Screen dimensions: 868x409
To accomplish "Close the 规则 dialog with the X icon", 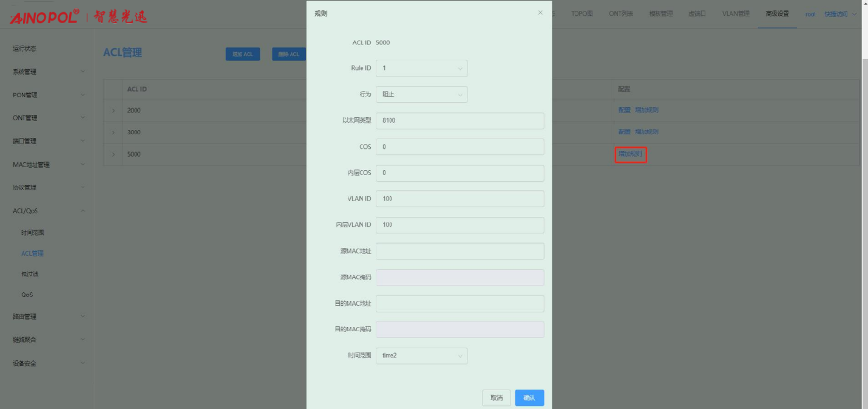I will pos(540,13).
